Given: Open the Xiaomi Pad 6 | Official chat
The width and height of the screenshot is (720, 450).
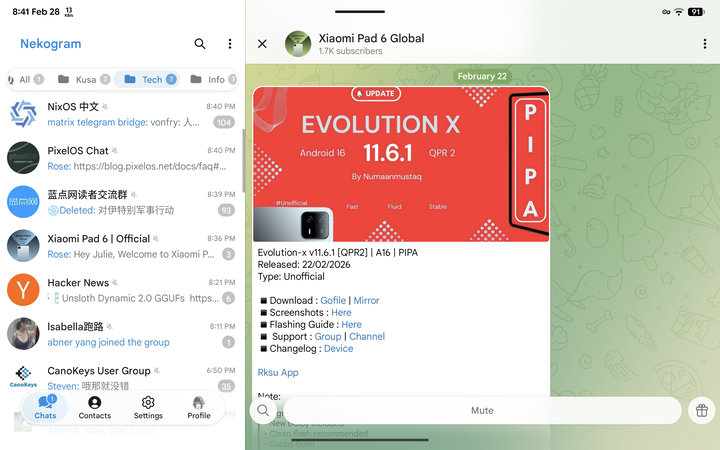Looking at the screenshot, I should pos(122,246).
